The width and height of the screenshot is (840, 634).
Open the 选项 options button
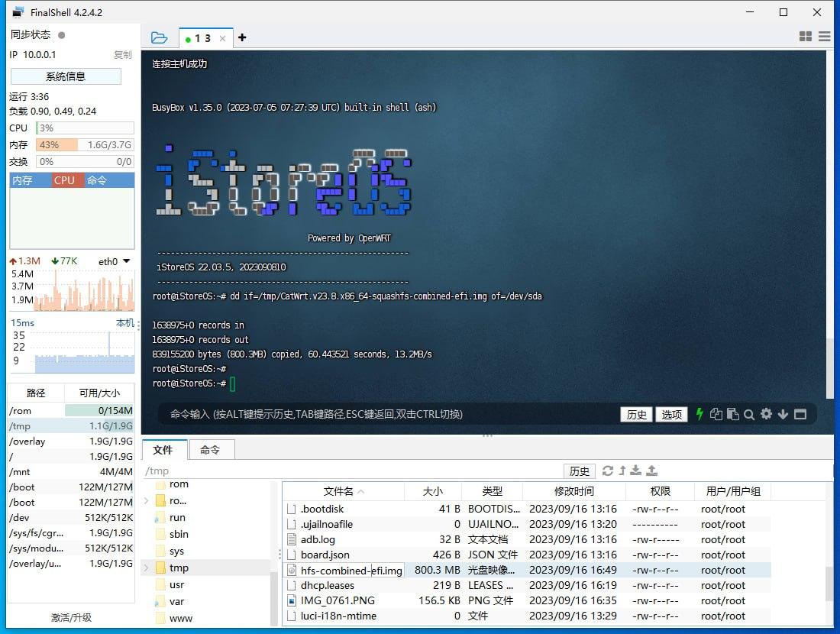pyautogui.click(x=671, y=414)
